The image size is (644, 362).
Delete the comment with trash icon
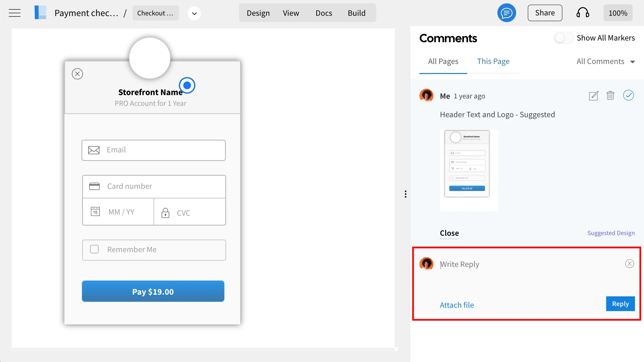pyautogui.click(x=610, y=96)
